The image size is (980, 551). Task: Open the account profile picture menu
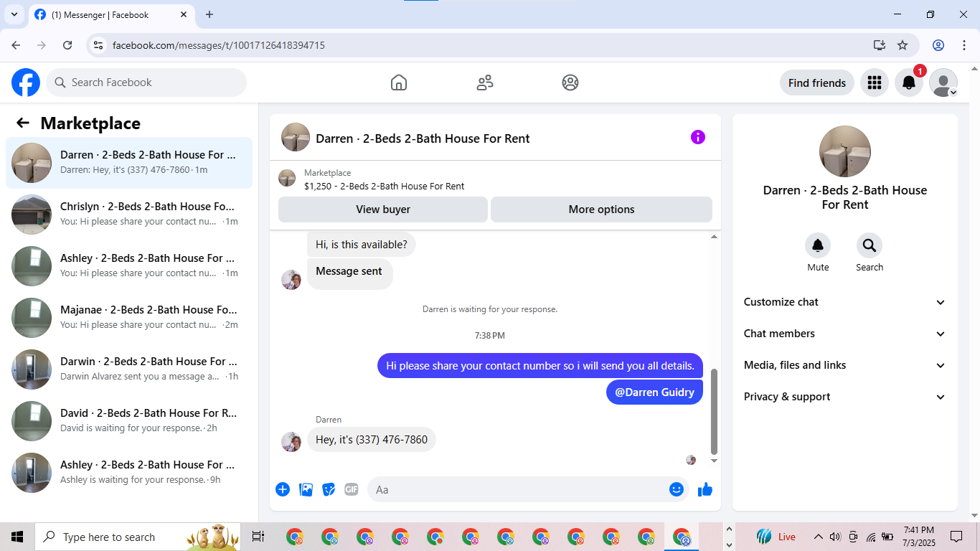coord(943,83)
